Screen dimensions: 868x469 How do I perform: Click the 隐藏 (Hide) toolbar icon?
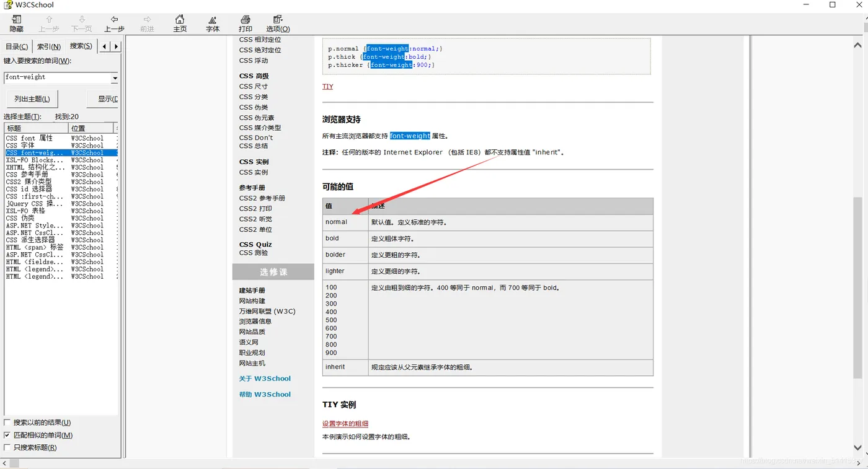16,24
